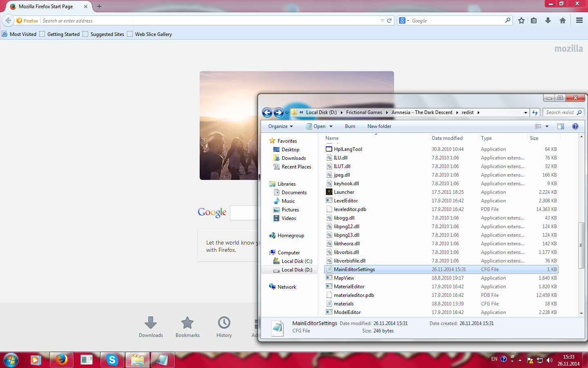Screen dimensions: 588x368
Task: Click Local Disk (D:) breadcrumb
Action: coord(321,112)
